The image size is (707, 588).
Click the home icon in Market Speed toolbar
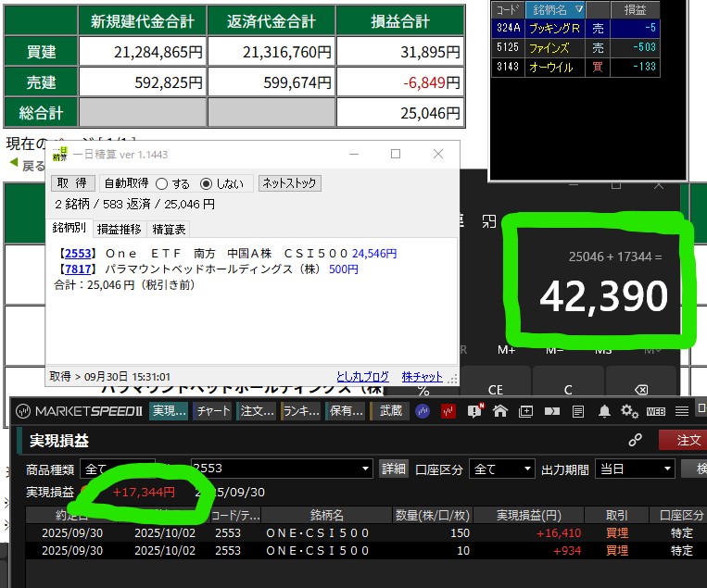pyautogui.click(x=500, y=411)
